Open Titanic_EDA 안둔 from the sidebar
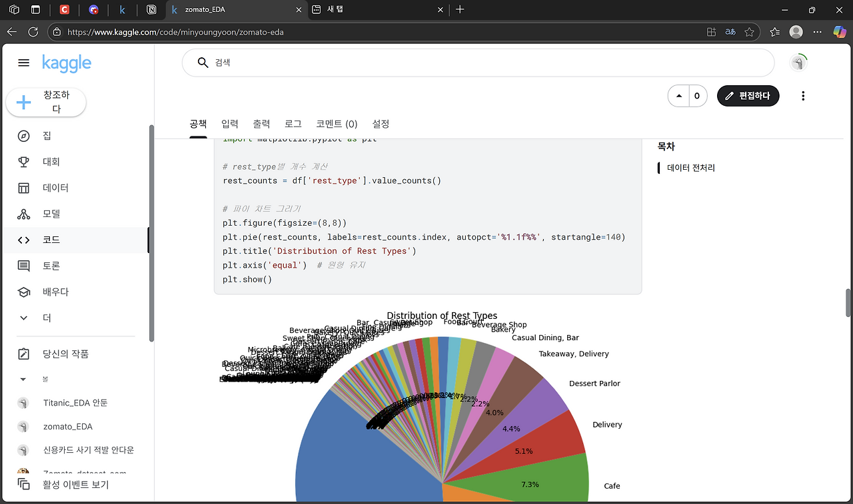The width and height of the screenshot is (853, 504). (x=75, y=403)
